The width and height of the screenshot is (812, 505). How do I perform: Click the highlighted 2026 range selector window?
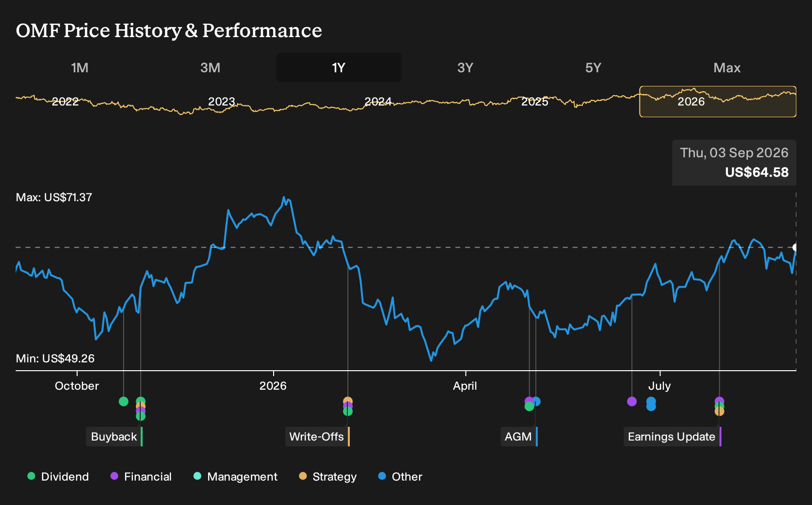[718, 102]
